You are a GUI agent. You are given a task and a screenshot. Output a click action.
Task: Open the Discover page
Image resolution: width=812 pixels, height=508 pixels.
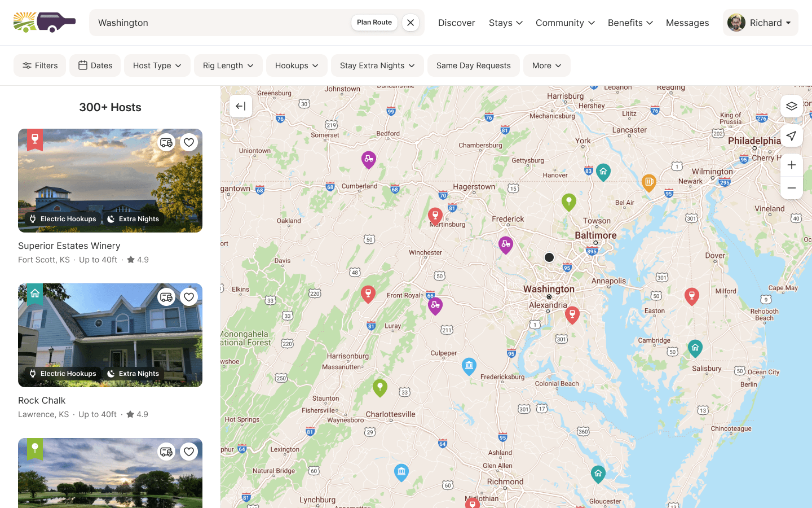456,23
